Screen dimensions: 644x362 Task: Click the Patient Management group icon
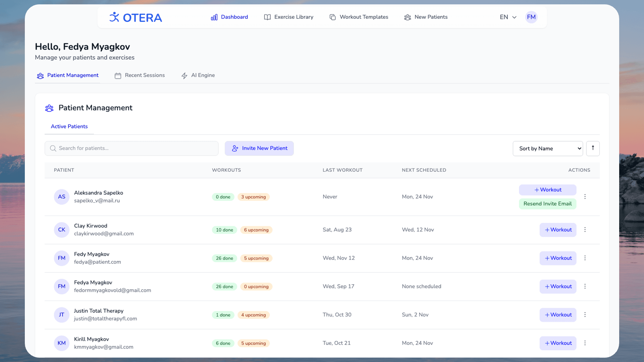click(x=40, y=75)
